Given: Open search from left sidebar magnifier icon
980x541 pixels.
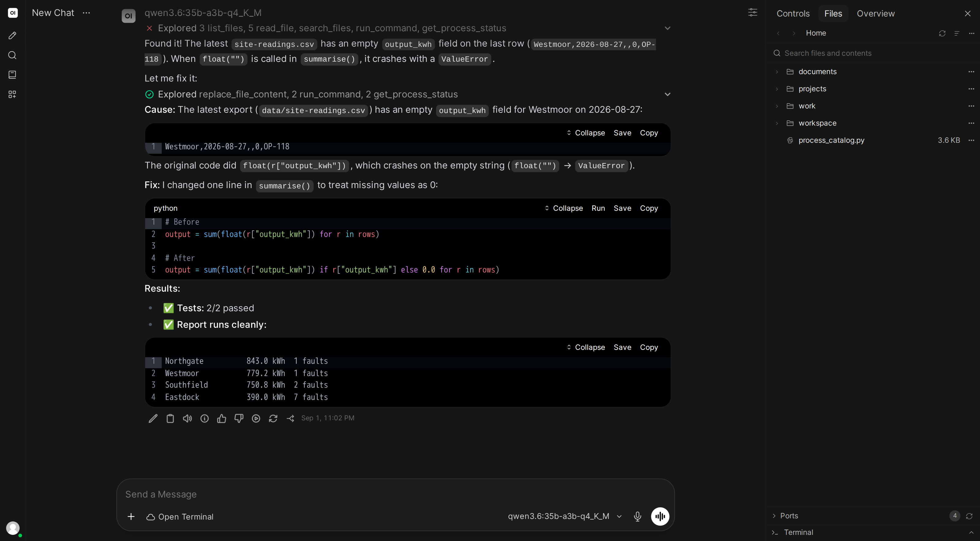Looking at the screenshot, I should pyautogui.click(x=12, y=55).
